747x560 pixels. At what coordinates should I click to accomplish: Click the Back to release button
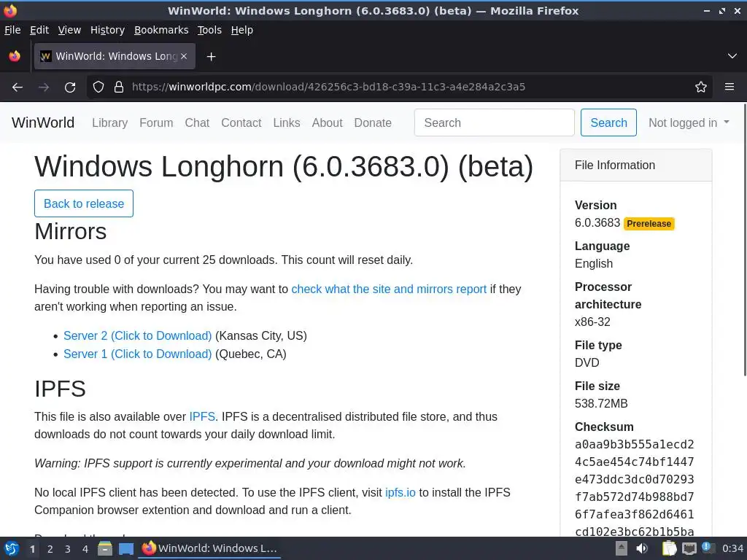tap(84, 203)
